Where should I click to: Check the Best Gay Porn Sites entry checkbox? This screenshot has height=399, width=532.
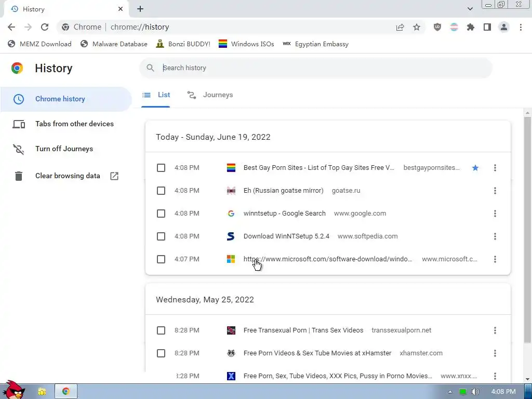tap(161, 168)
